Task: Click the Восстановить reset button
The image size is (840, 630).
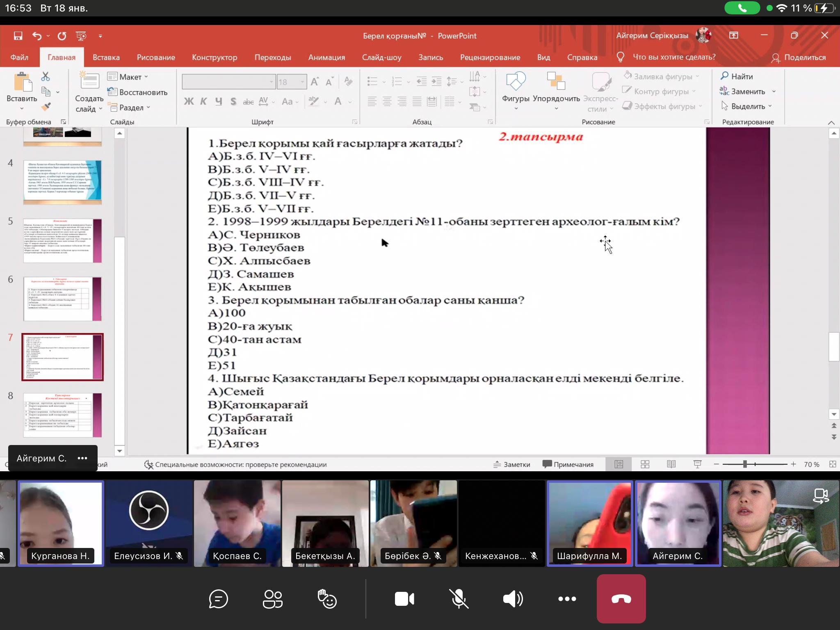Action: [137, 92]
